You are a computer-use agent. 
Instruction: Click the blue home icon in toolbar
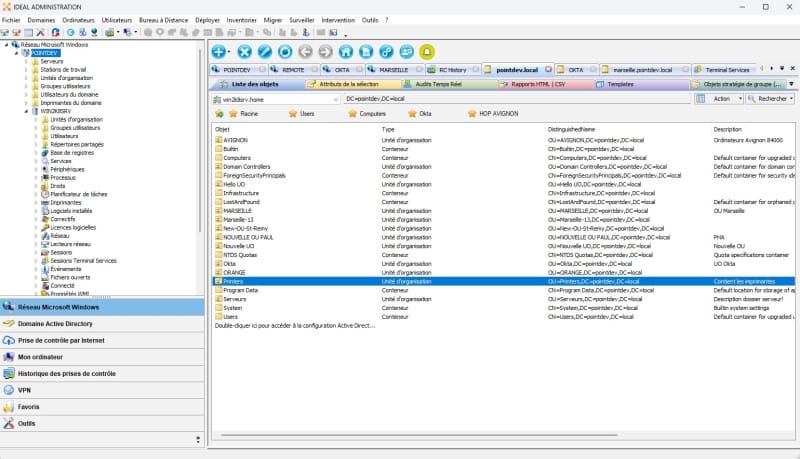click(x=345, y=51)
